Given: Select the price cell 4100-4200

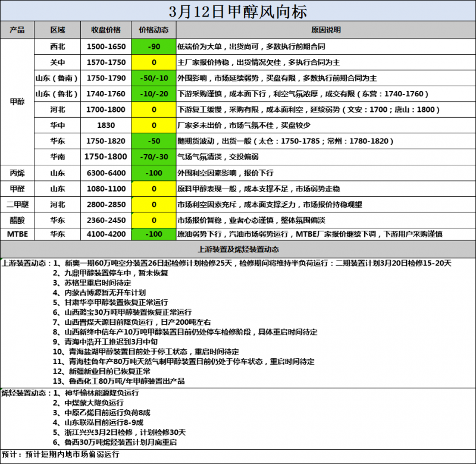Looking at the screenshot, I should pyautogui.click(x=106, y=234).
